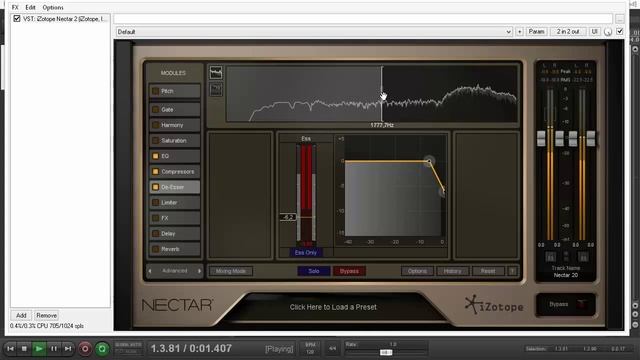Click the Nectar 20 track name field

tap(566, 275)
